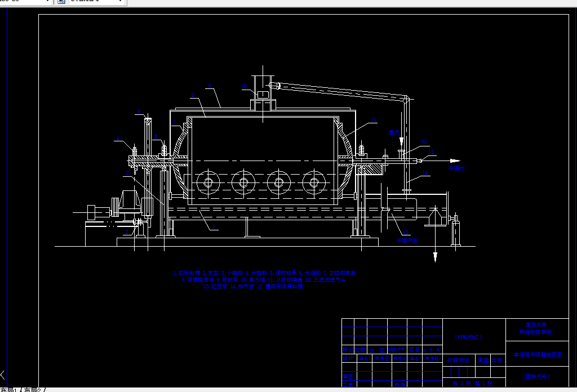Select legend entry 8.焊接型筒体
577x392 pixels.
point(198,280)
